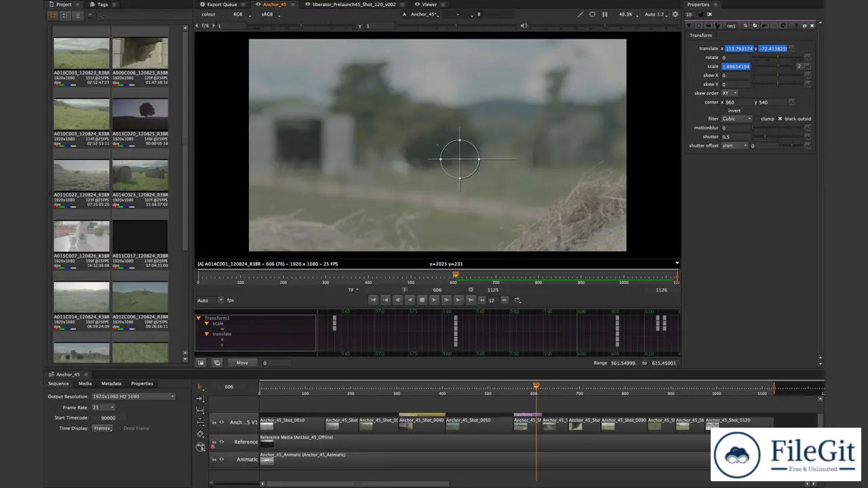
Task: Open the 48.3% zoom dropdown
Action: click(x=627, y=14)
